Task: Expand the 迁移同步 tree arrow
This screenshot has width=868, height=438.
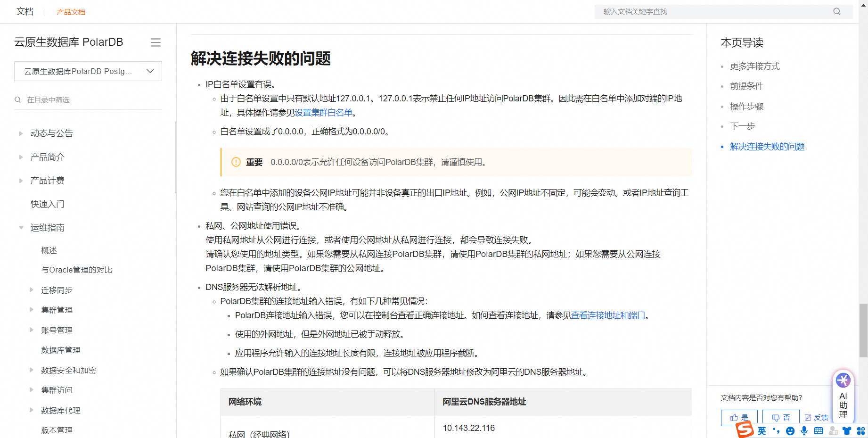Action: (x=32, y=290)
